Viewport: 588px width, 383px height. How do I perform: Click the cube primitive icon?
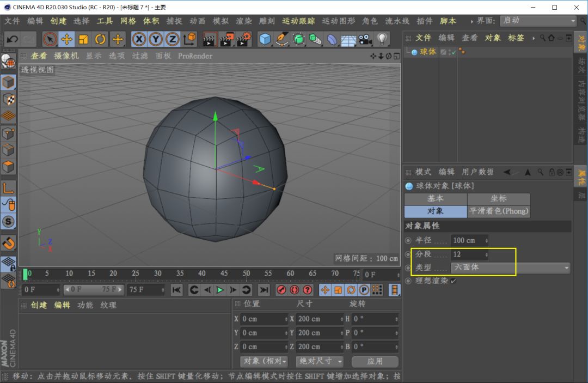265,39
